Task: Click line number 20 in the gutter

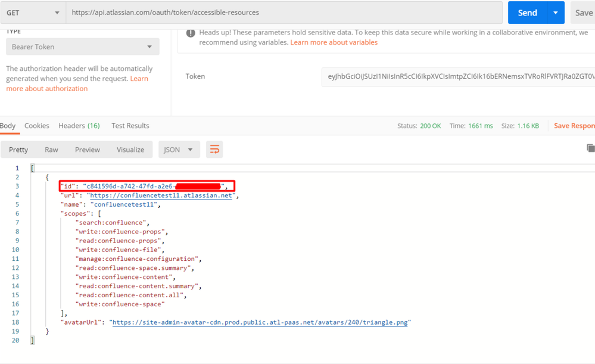Action: (15, 340)
